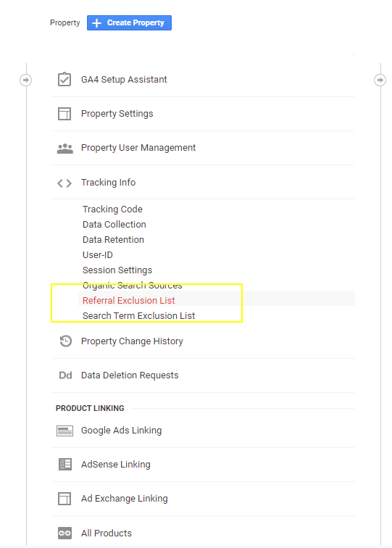Image resolution: width=392 pixels, height=548 pixels.
Task: Click the Create Property button
Action: 129,22
